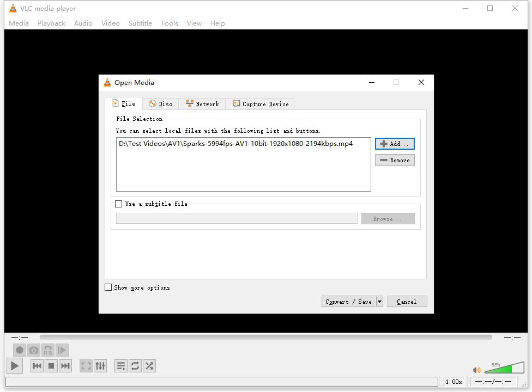The image size is (532, 392).
Task: Skip to next media icon
Action: coord(65,366)
